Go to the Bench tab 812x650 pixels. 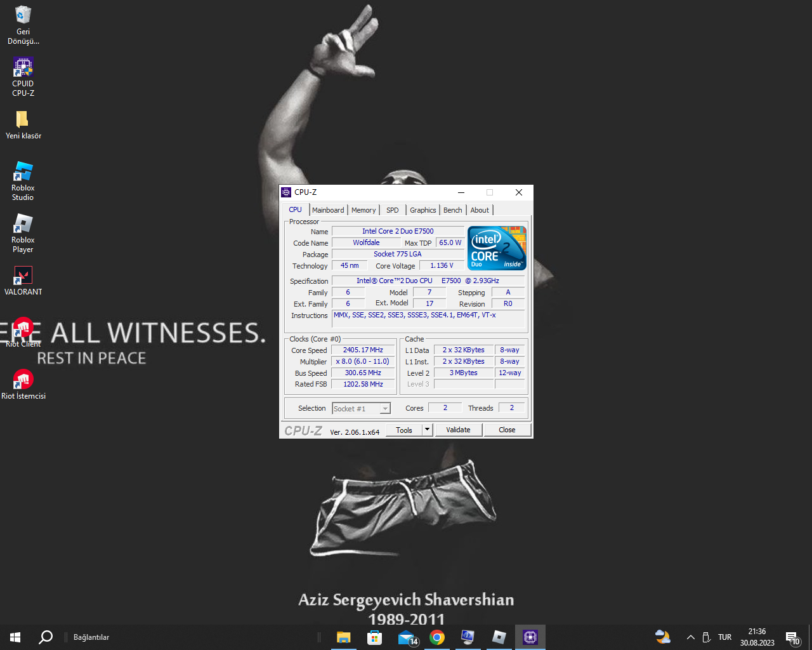[452, 210]
